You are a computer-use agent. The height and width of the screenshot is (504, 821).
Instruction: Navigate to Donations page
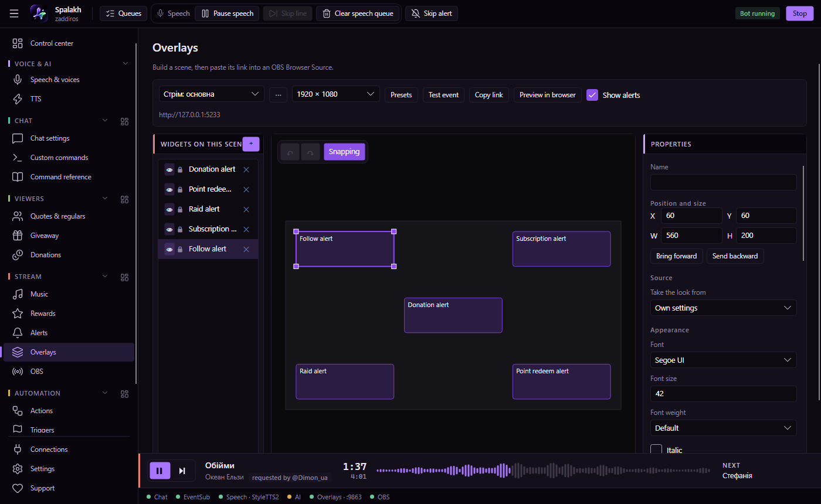coord(69,255)
